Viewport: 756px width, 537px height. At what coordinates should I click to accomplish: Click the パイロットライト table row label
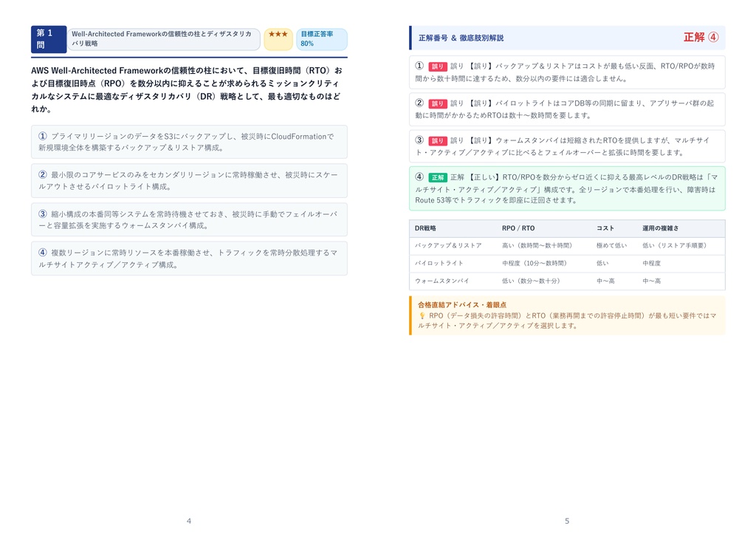coord(439,264)
